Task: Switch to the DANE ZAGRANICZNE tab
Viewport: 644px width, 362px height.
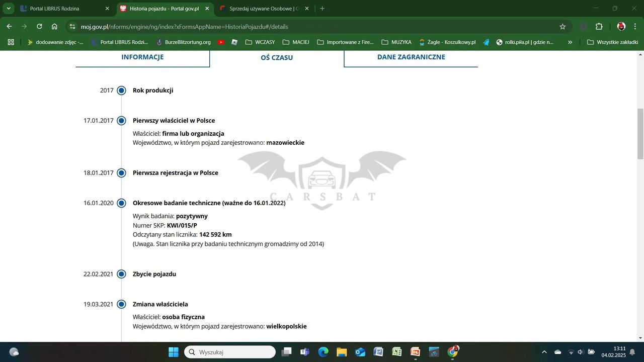Action: tap(411, 57)
